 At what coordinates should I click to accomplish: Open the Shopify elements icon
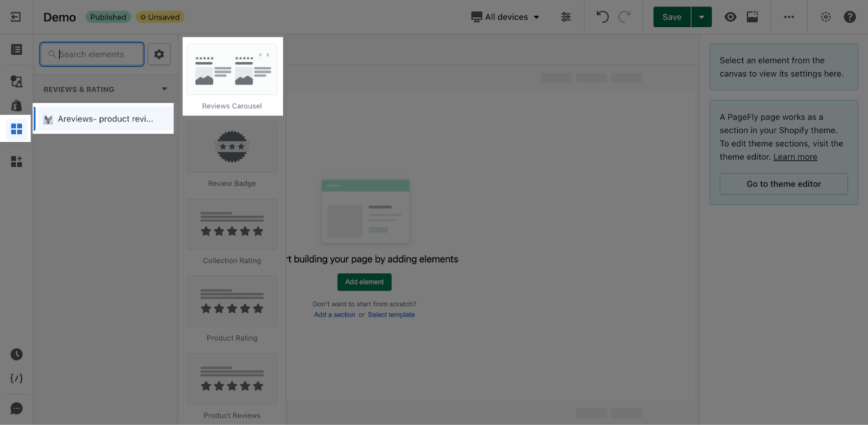tap(16, 105)
